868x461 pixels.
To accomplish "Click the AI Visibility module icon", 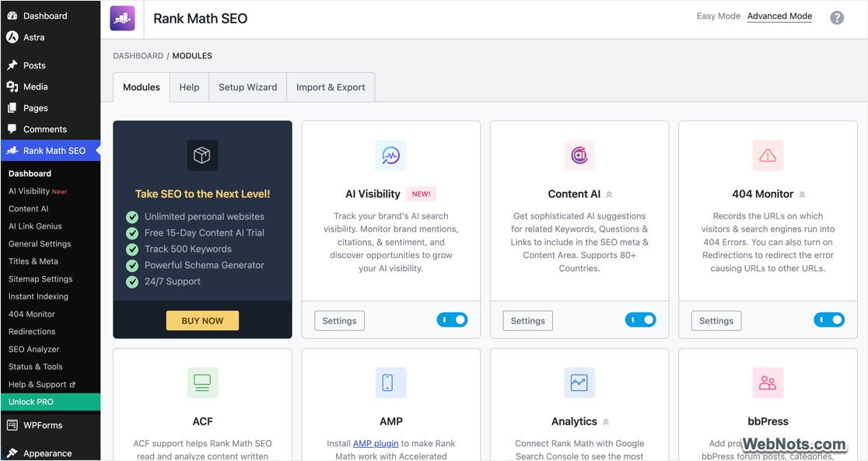I will coord(390,155).
